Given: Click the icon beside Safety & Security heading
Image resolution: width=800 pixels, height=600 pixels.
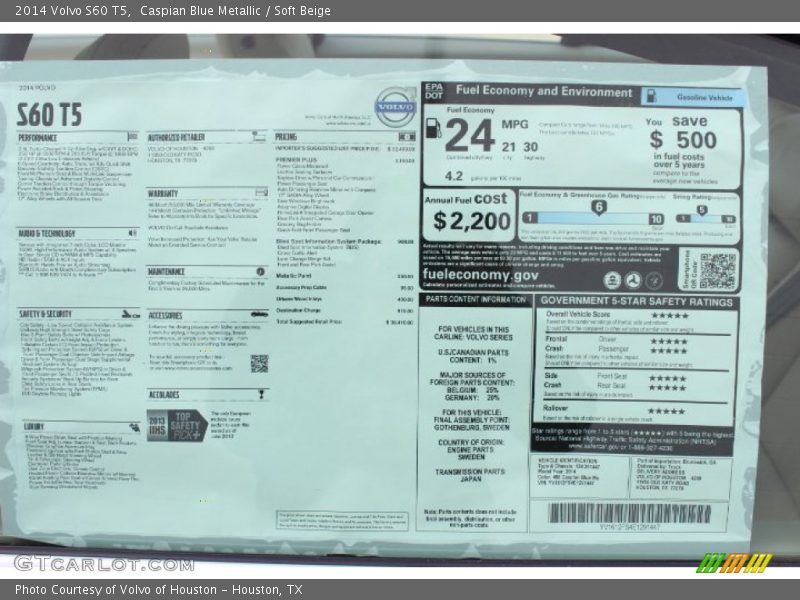Looking at the screenshot, I should pos(131,314).
